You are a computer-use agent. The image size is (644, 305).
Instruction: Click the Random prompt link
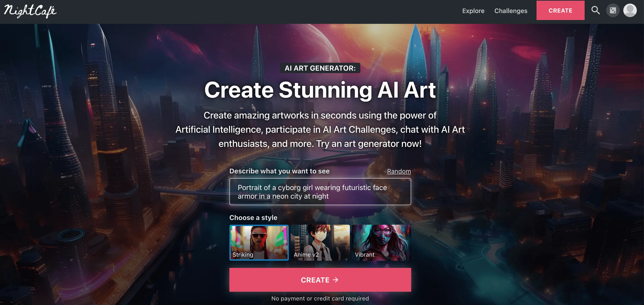[399, 171]
